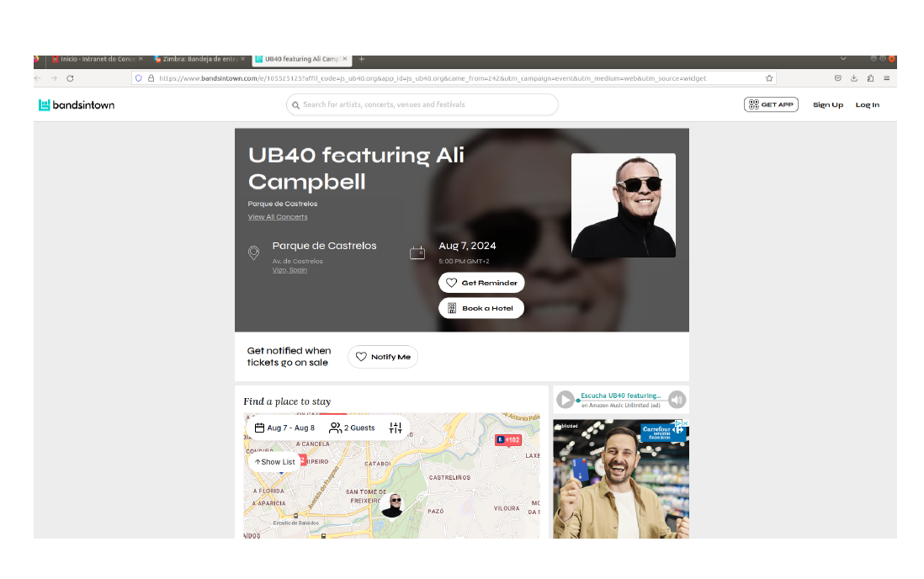Click the Book a Hotel button

(481, 308)
